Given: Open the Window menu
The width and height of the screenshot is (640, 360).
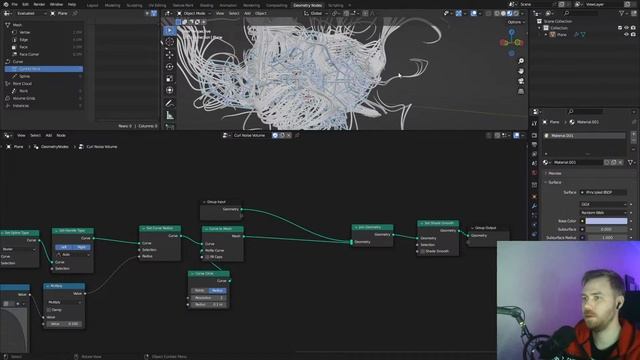Looking at the screenshot, I should pos(56,4).
